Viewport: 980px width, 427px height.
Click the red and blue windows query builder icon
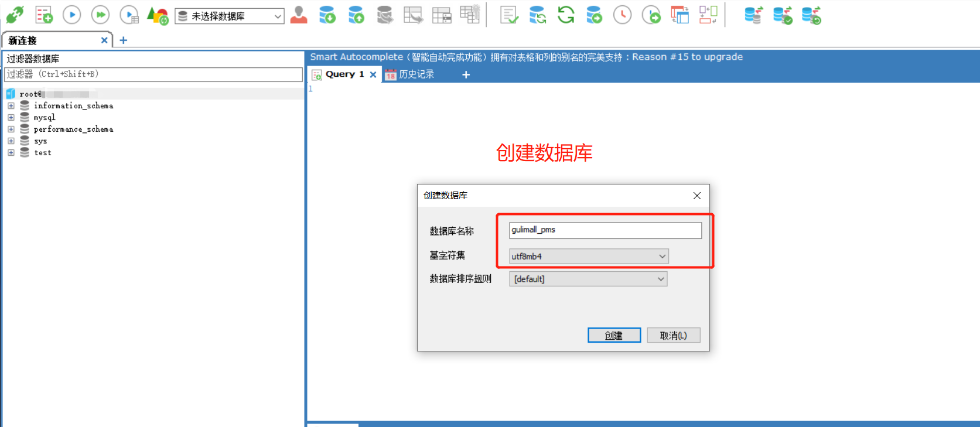(680, 15)
